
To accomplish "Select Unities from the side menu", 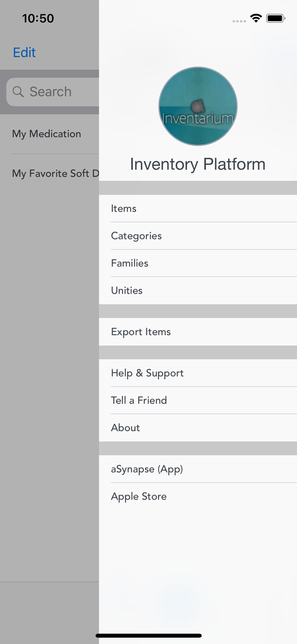I will 198,291.
